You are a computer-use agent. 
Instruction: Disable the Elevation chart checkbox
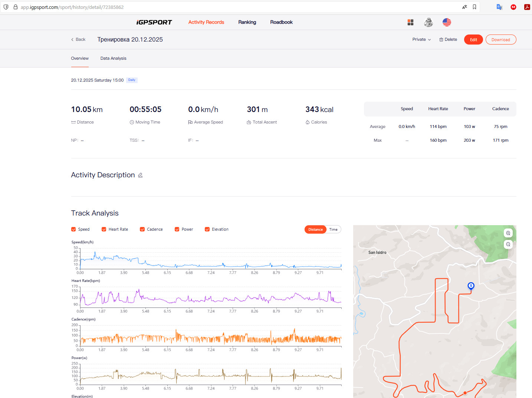(207, 229)
